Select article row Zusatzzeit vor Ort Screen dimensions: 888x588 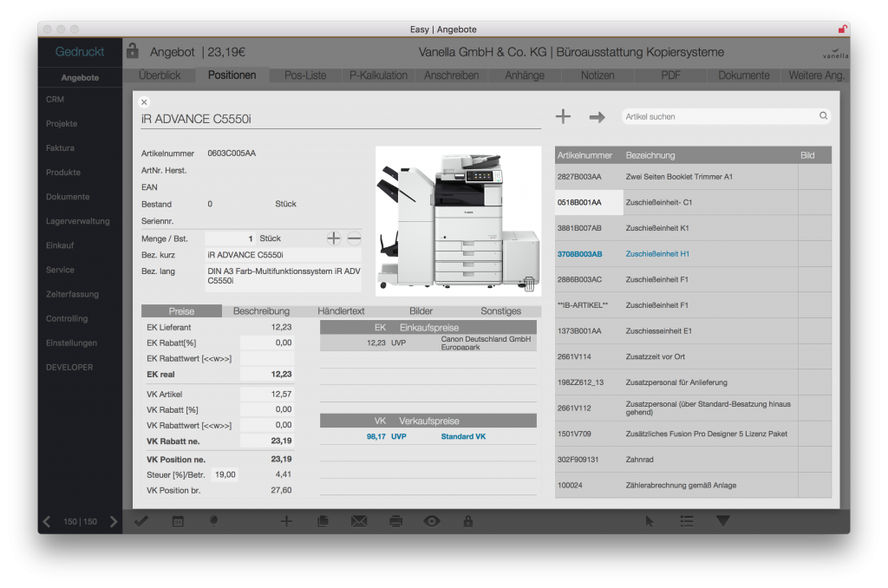693,356
